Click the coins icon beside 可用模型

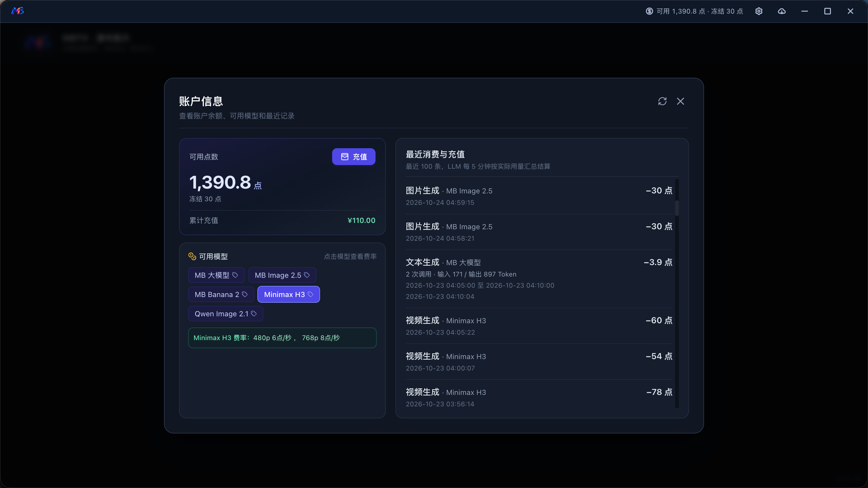tap(192, 256)
